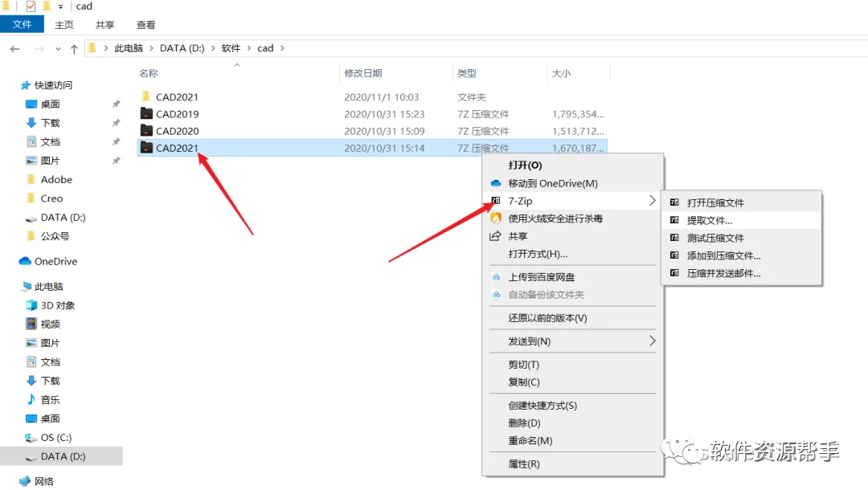Open the 下载 downloads arrow icon in quick access
Image resolution: width=868 pixels, height=490 pixels.
(x=31, y=123)
